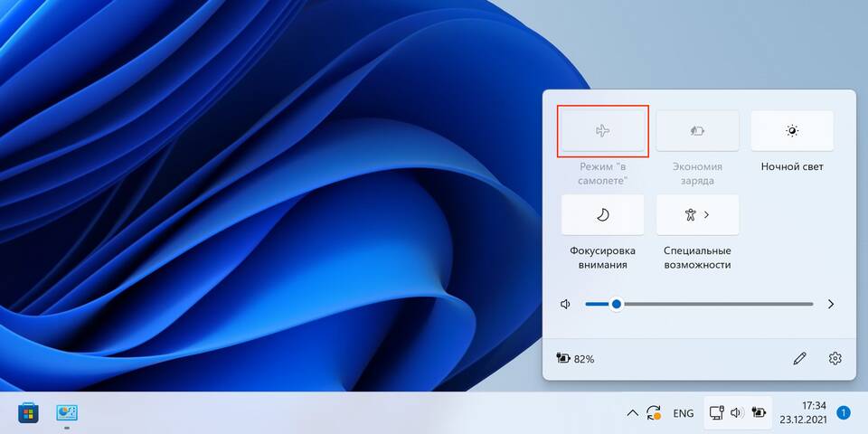868x434 pixels.
Task: Show hidden tray icons chevron
Action: (x=633, y=413)
